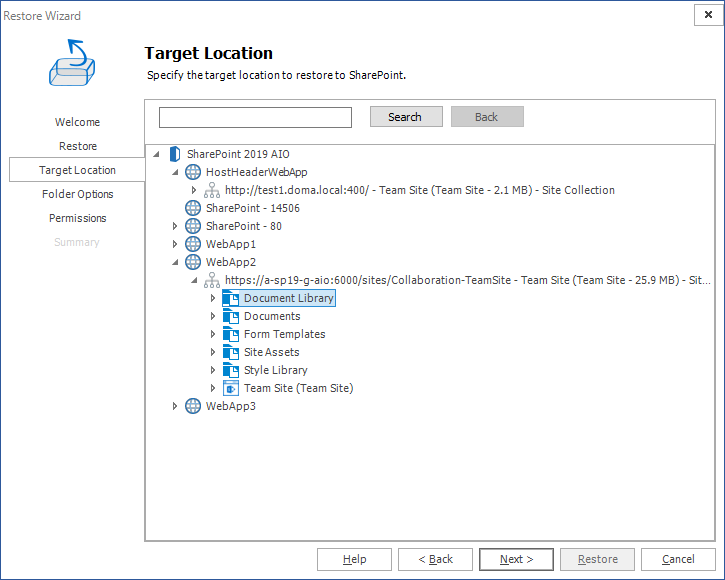This screenshot has width=725, height=580.
Task: Go to the Restore wizard step
Action: click(78, 146)
